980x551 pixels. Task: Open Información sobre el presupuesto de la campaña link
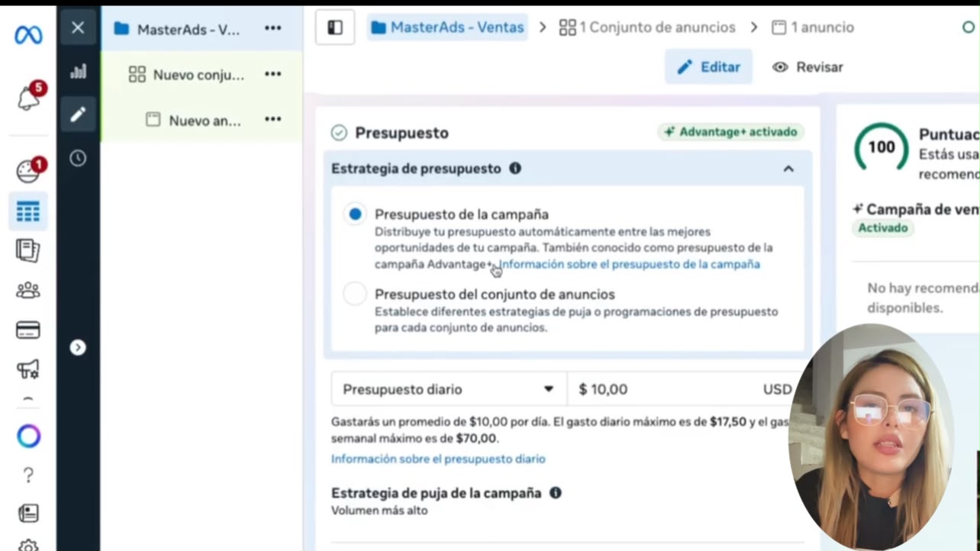coord(629,264)
